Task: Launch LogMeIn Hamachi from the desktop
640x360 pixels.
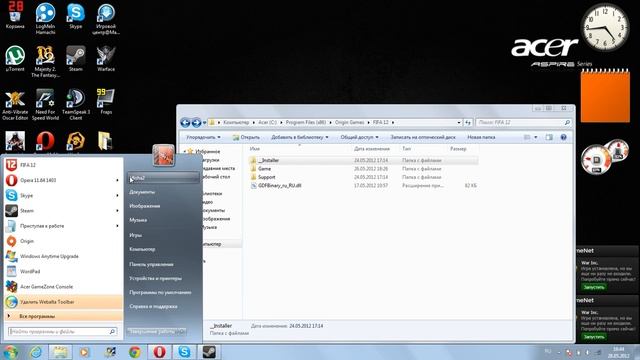Action: click(45, 18)
